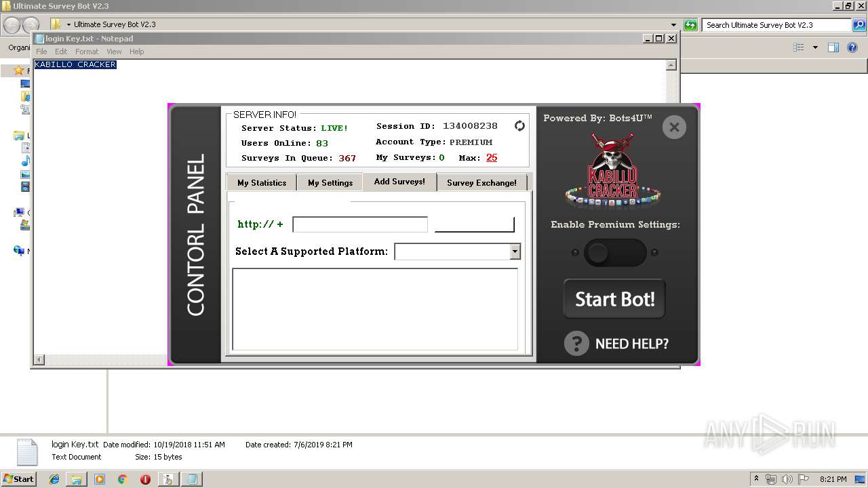This screenshot has height=488, width=868.
Task: Click the Downloads folder icon in sidebar
Action: (25, 97)
